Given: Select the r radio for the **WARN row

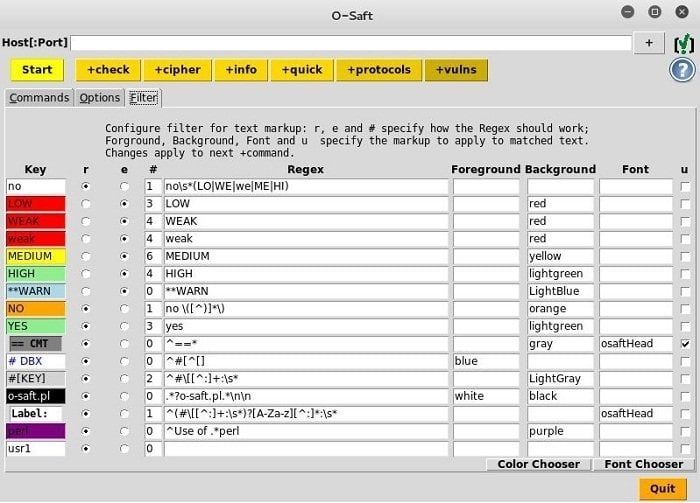Looking at the screenshot, I should (86, 291).
